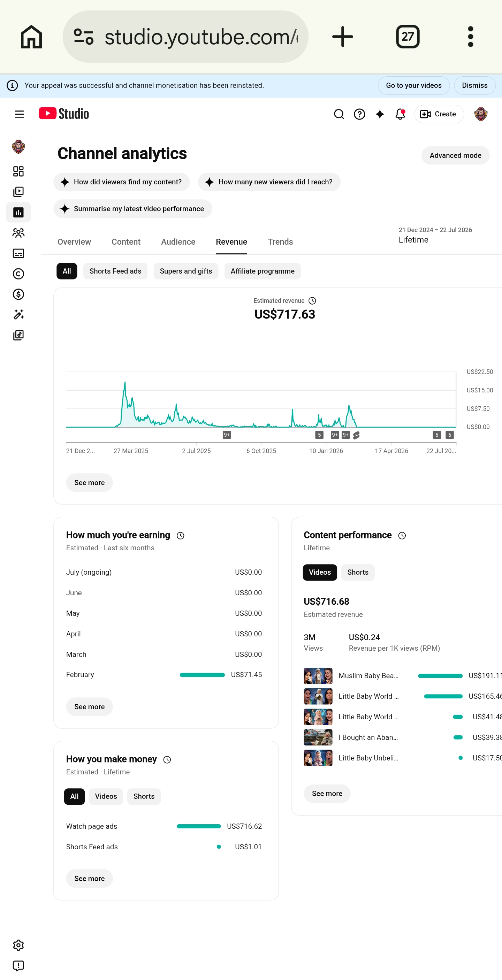502x980 pixels.
Task: Switch to the Audience tab
Action: click(x=178, y=242)
